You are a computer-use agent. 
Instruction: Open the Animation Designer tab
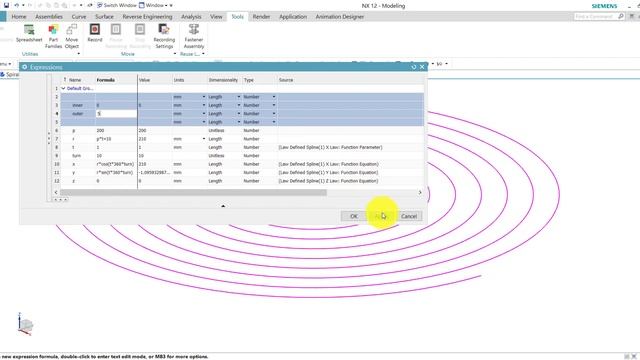[340, 17]
